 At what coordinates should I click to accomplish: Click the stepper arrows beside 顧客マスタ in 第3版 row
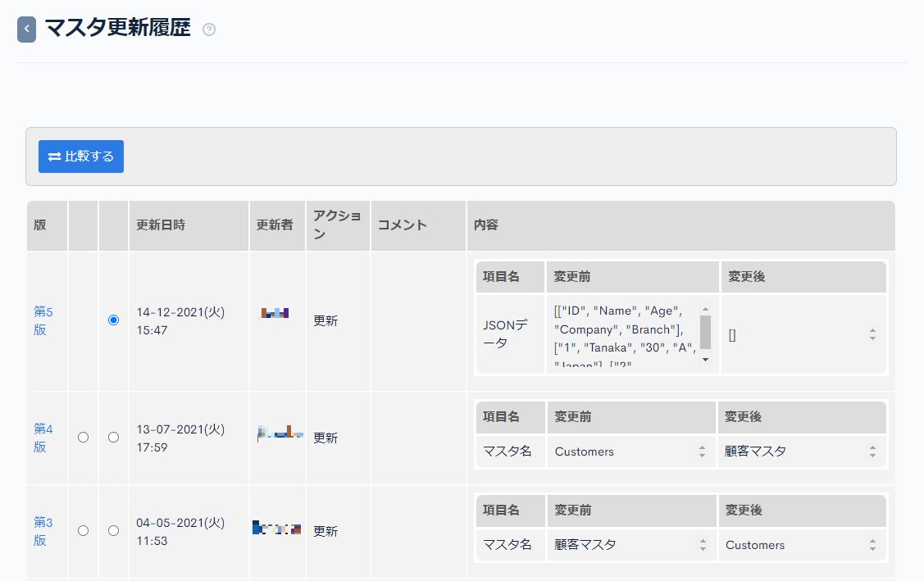click(703, 545)
